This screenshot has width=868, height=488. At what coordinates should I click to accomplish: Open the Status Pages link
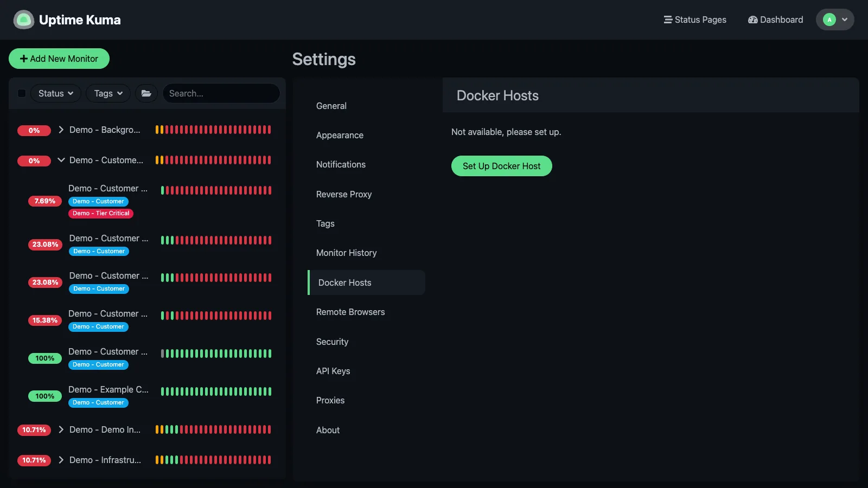(695, 20)
